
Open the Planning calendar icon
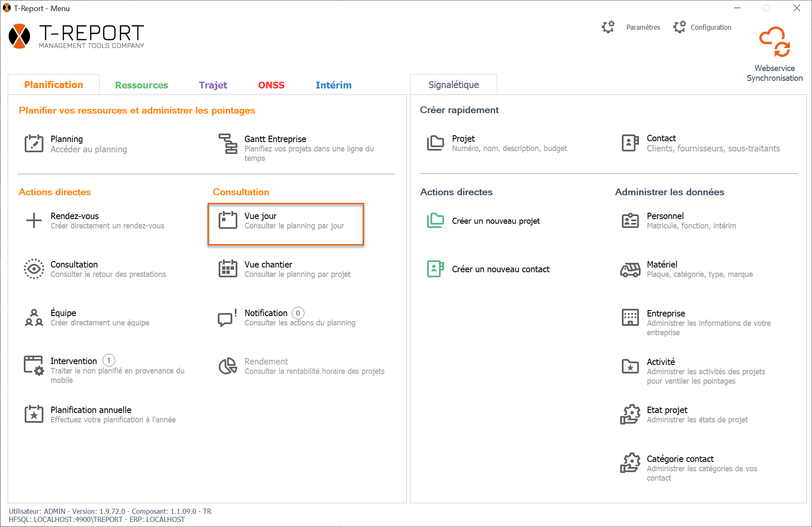(x=34, y=144)
